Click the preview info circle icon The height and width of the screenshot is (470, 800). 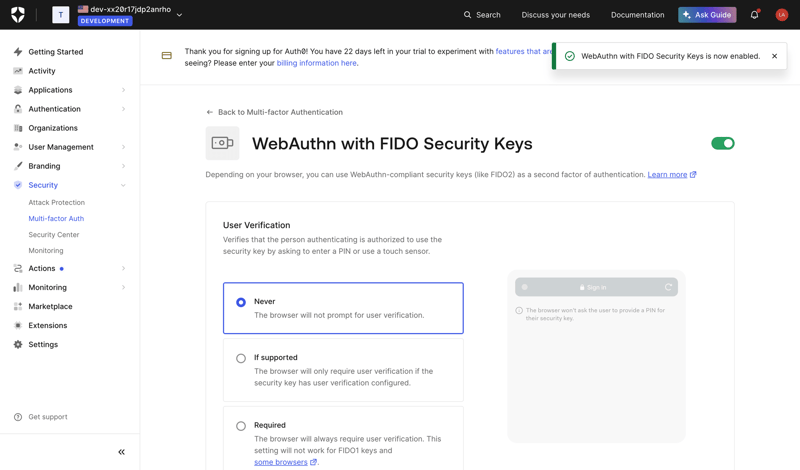click(x=519, y=310)
